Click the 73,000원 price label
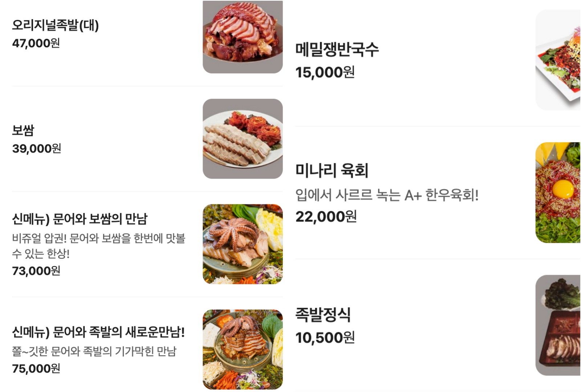Image resolution: width=581 pixels, height=392 pixels. click(x=36, y=270)
